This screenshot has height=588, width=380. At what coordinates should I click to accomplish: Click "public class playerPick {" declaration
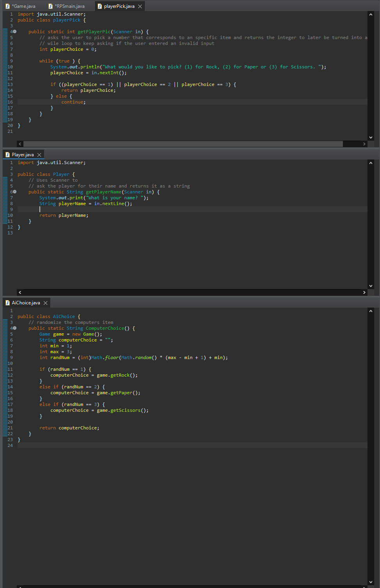click(x=52, y=20)
